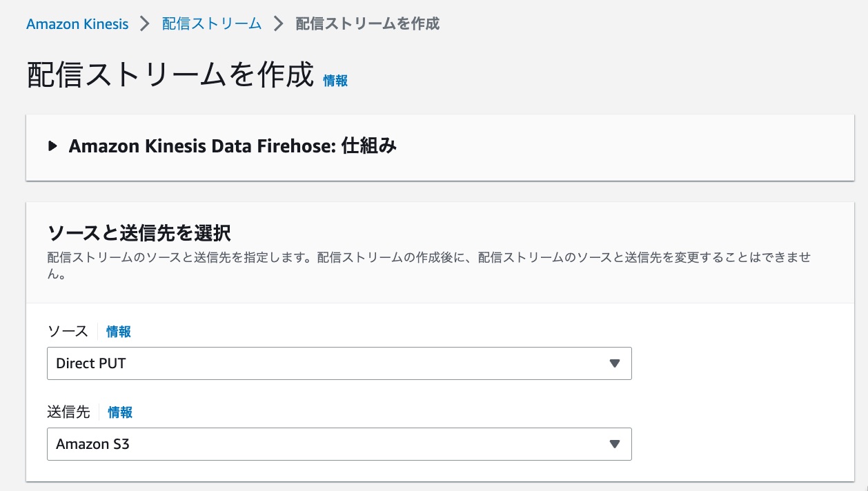Open 配信ストリーム from the breadcrumb trail
This screenshot has height=491, width=868.
coord(211,23)
